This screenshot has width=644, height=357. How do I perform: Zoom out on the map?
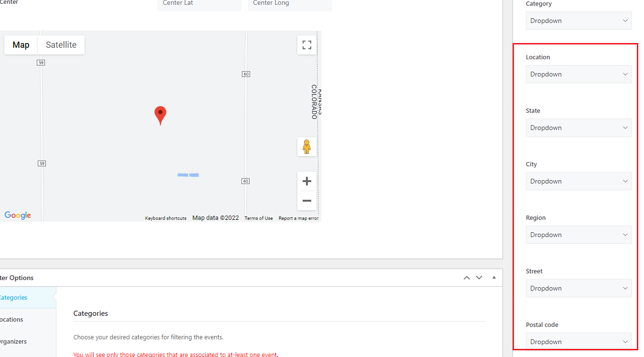[307, 201]
